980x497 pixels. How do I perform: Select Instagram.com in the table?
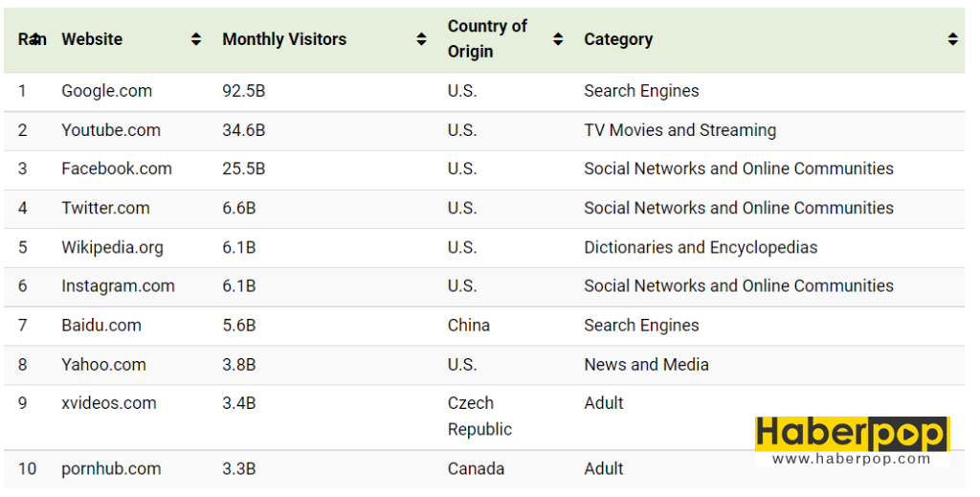118,285
